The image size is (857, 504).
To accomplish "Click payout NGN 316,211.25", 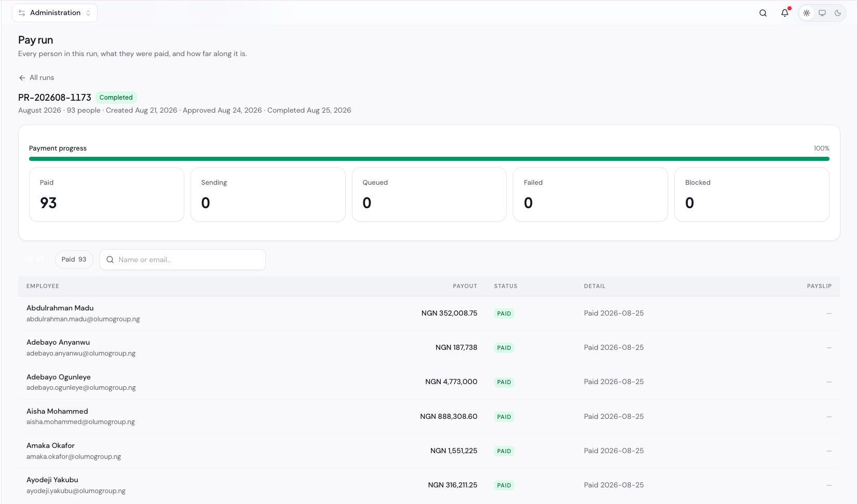I will (453, 485).
